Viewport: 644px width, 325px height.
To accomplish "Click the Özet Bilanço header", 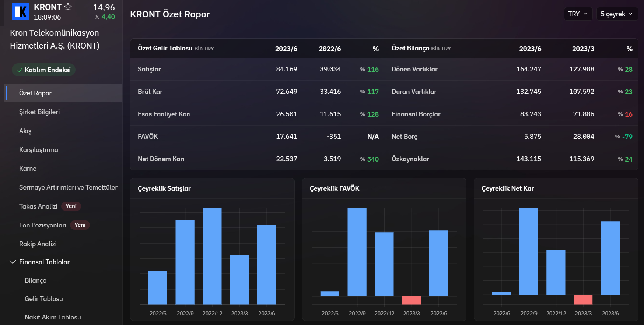I will [410, 48].
